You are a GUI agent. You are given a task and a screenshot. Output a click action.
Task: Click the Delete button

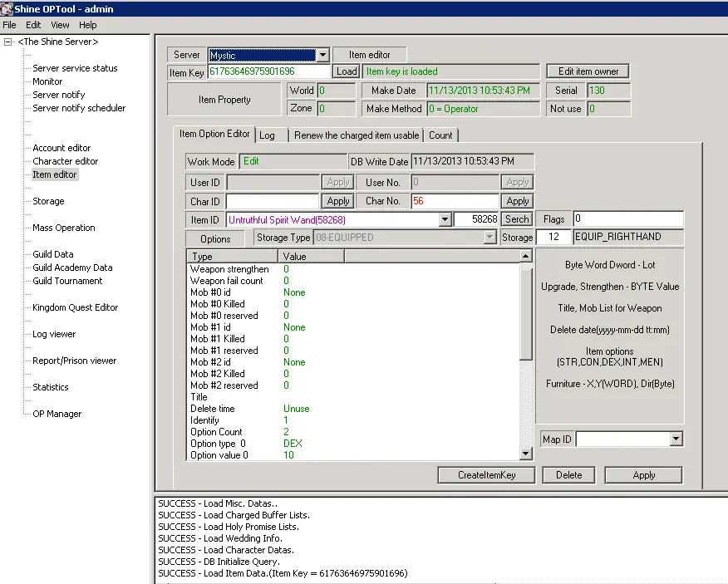click(x=568, y=475)
